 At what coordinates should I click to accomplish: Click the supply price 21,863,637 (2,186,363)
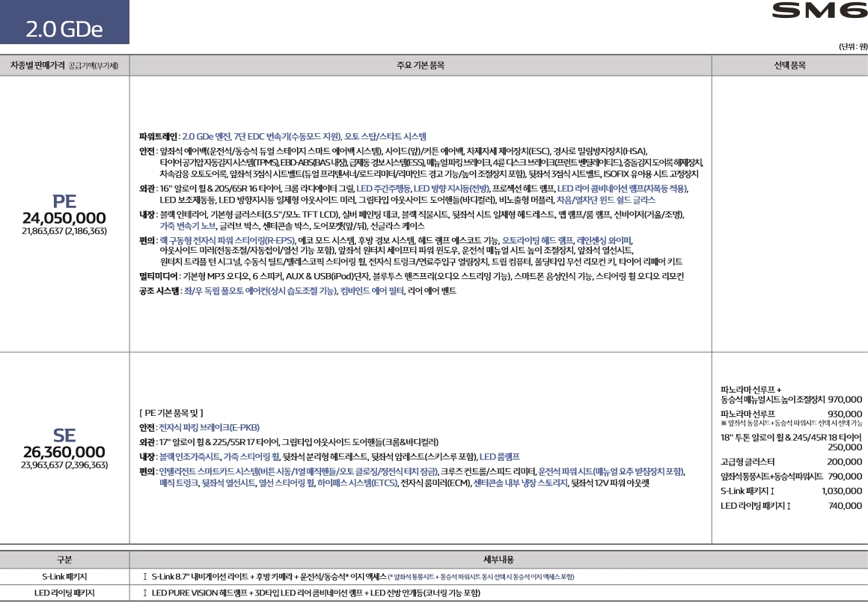[x=64, y=231]
